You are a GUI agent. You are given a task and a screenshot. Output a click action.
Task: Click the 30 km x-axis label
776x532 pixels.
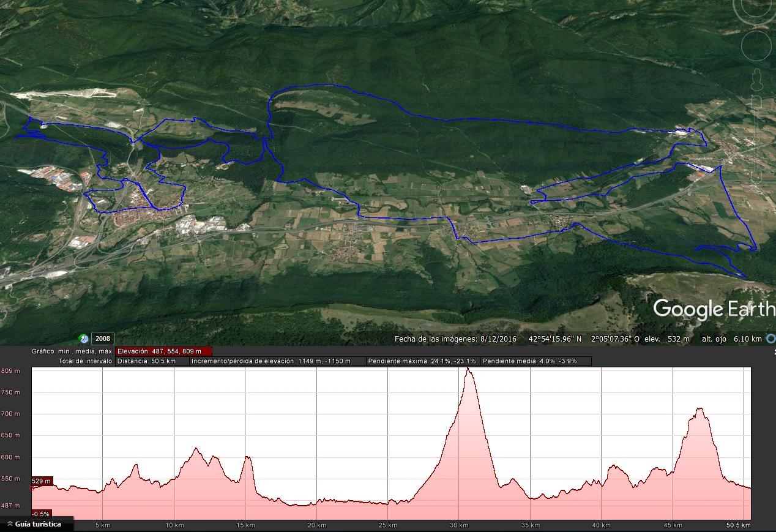(x=459, y=525)
